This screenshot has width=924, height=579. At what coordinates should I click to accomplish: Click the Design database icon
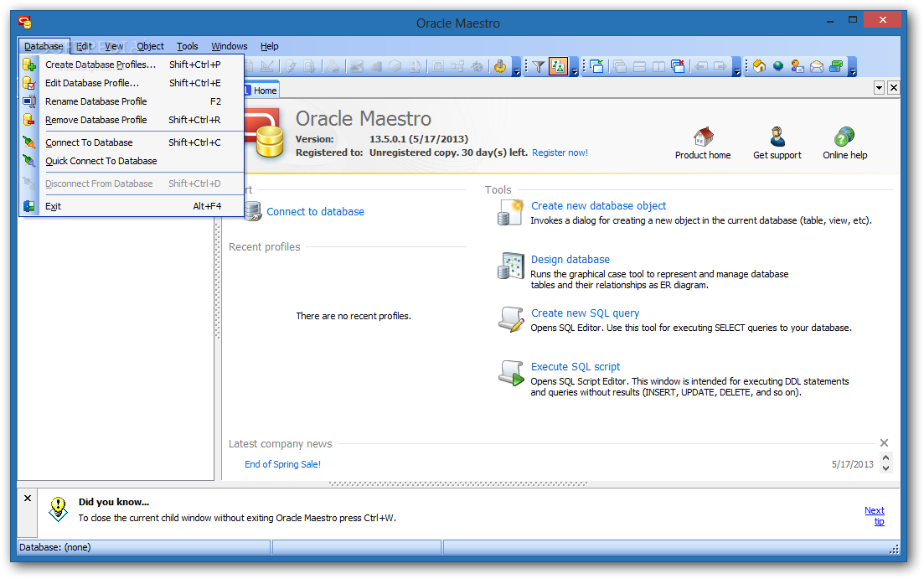pos(511,266)
